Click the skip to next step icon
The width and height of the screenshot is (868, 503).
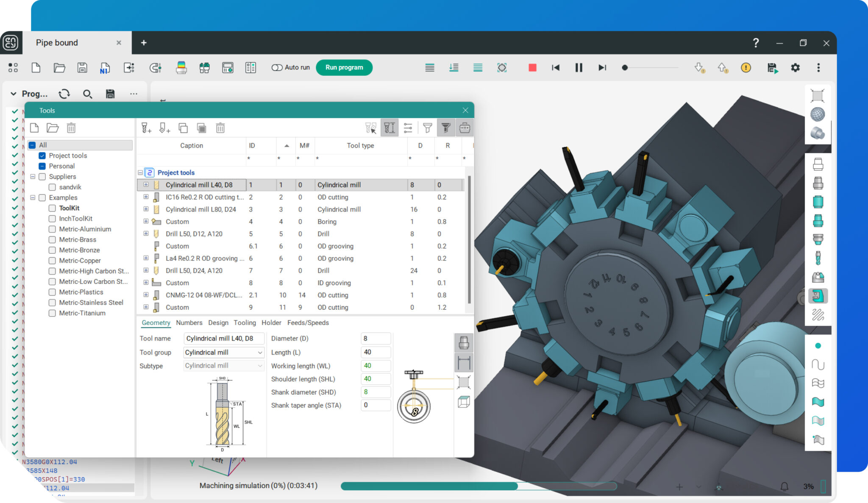click(602, 68)
